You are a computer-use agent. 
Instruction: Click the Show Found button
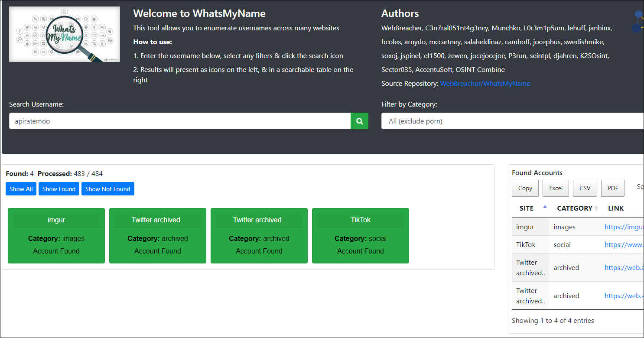pyautogui.click(x=59, y=189)
